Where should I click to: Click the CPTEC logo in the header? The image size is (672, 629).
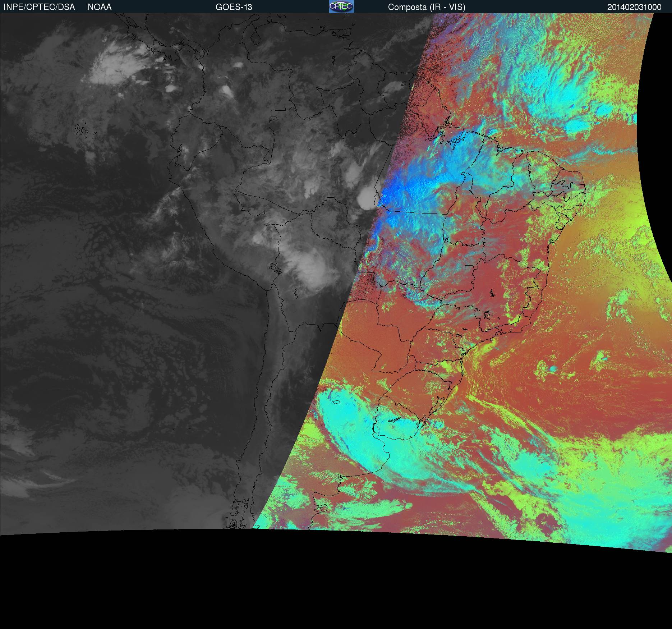pyautogui.click(x=341, y=6)
